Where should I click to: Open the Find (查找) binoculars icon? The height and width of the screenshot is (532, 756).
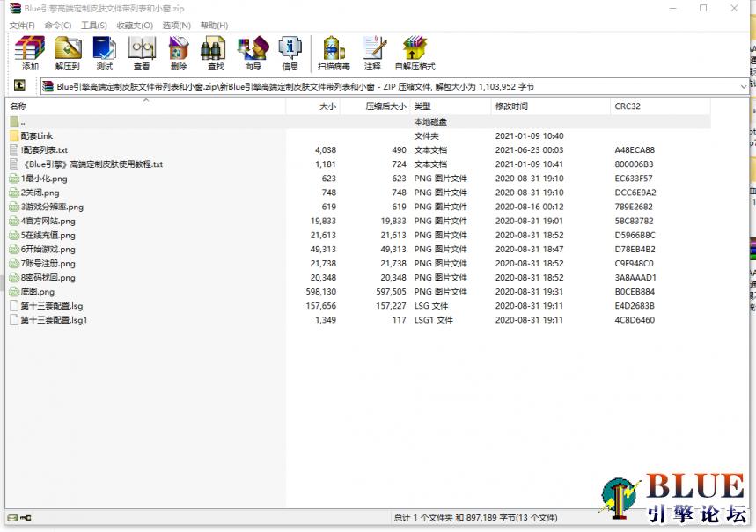click(215, 53)
